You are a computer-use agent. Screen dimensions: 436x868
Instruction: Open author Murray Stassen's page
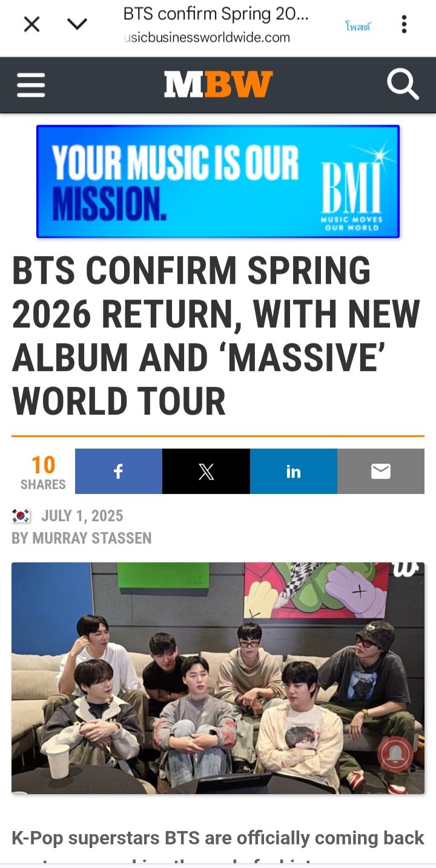(x=82, y=538)
